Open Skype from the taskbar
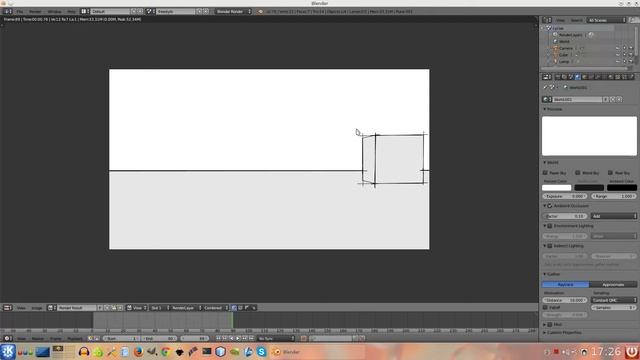This screenshot has width=640, height=360. coord(262,351)
